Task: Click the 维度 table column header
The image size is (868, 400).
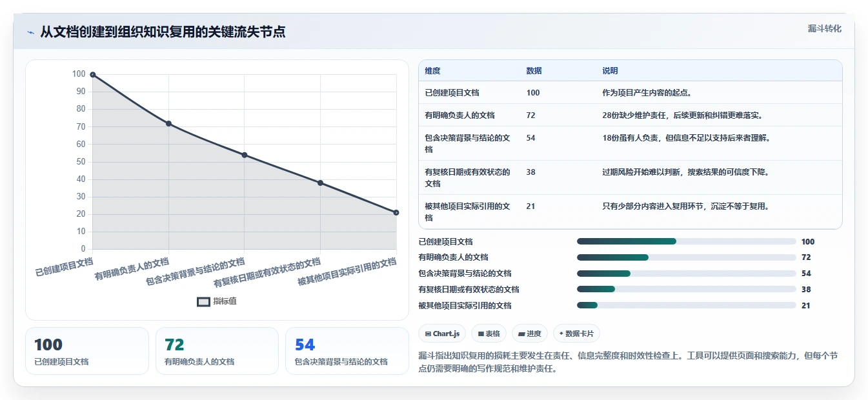Action: point(433,71)
